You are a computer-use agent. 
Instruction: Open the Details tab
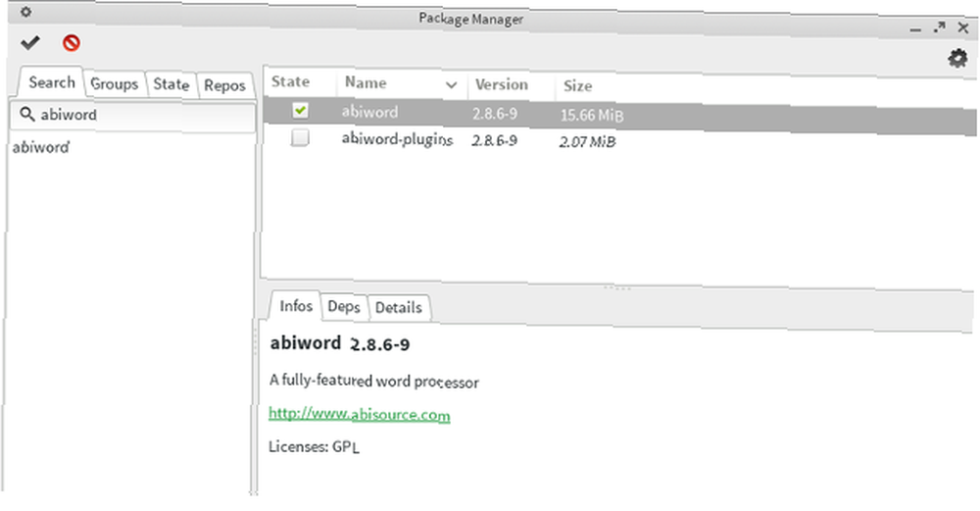point(398,308)
